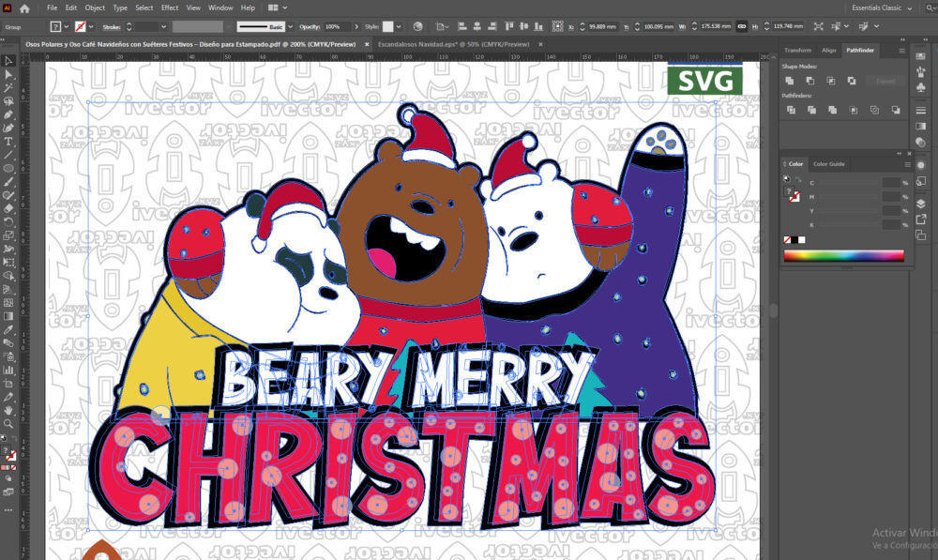Open the Effect menu
Viewport: 938px width, 560px height.
coord(169,8)
